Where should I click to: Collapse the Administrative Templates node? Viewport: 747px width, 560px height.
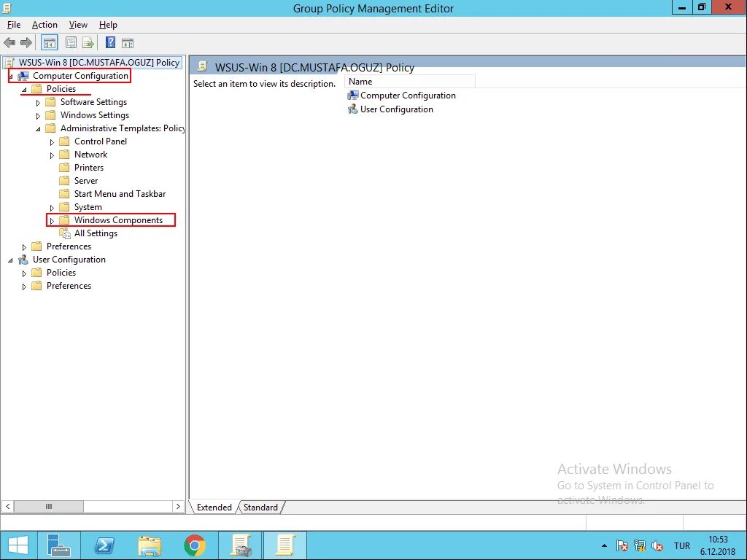click(38, 129)
